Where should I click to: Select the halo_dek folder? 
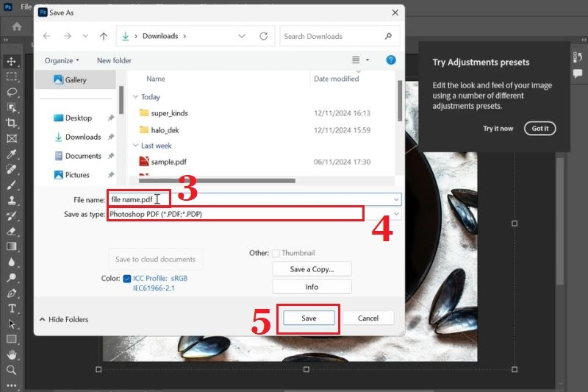point(165,130)
